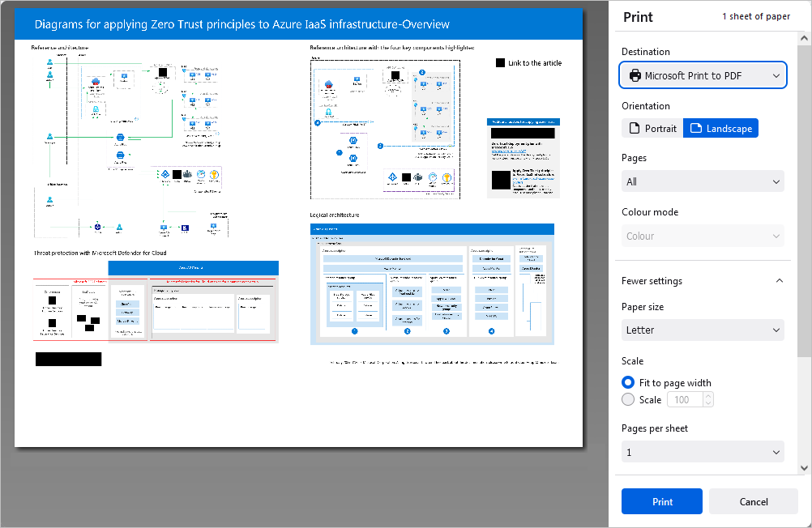Viewport: 812px width, 528px height.
Task: Open the Pages per sheet dropdown
Action: click(x=703, y=452)
